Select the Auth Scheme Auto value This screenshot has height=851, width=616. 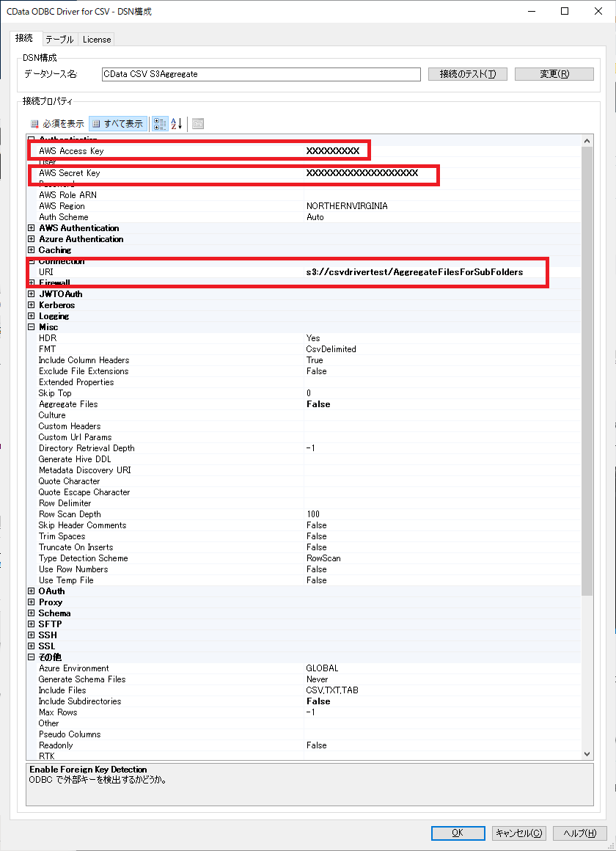315,217
